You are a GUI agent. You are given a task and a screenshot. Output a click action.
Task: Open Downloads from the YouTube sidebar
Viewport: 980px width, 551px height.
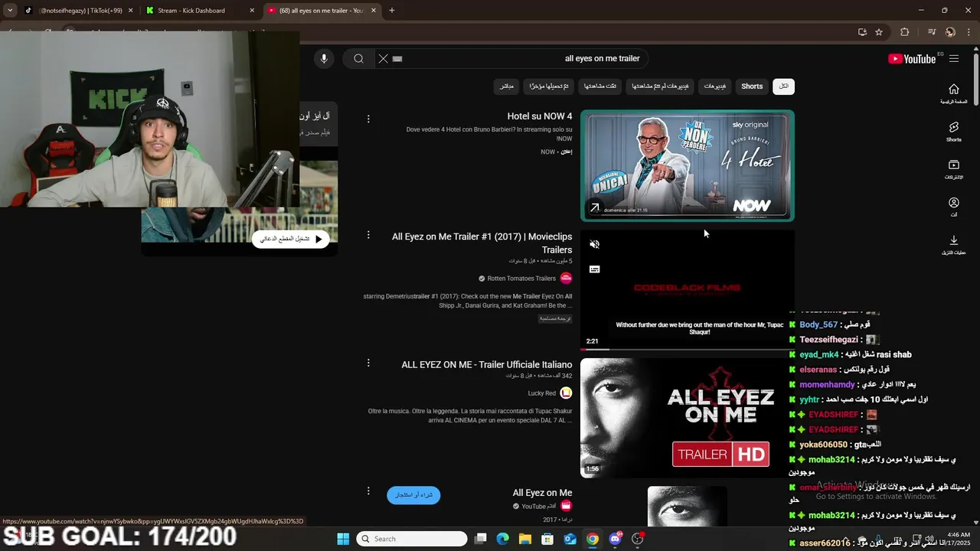point(954,245)
